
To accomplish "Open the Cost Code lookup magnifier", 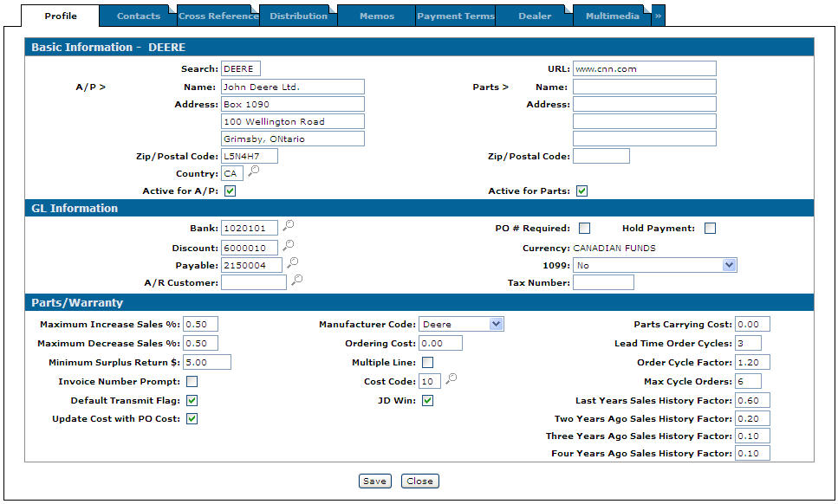I will [x=451, y=379].
